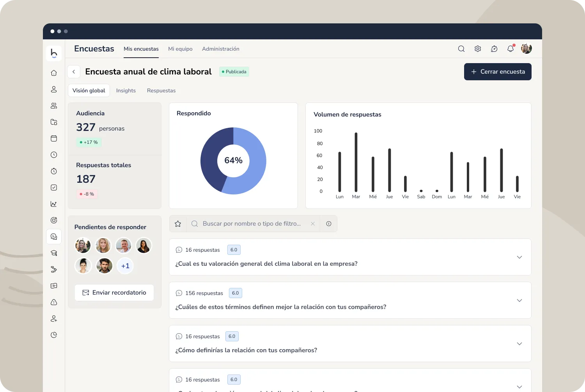This screenshot has height=392, width=585.
Task: Open notifications bell icon
Action: click(511, 49)
